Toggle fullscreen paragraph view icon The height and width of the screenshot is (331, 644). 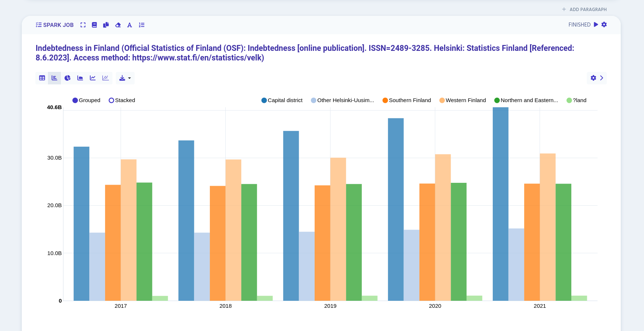point(83,25)
